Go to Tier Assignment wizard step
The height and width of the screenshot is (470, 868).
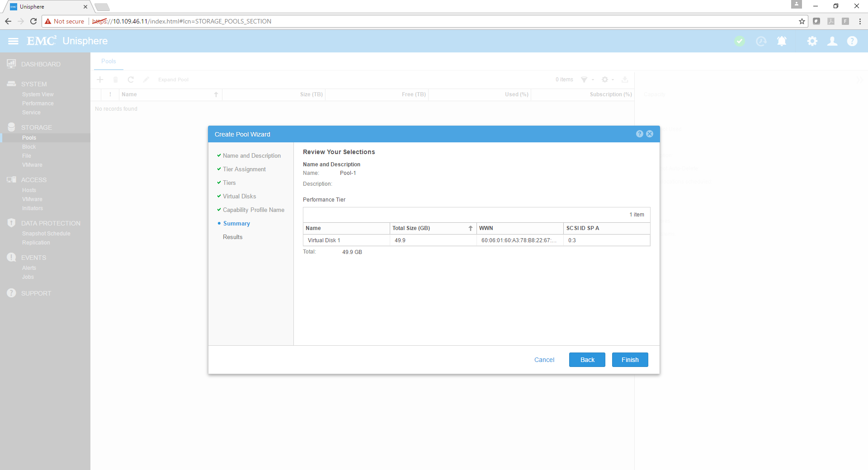click(x=244, y=169)
